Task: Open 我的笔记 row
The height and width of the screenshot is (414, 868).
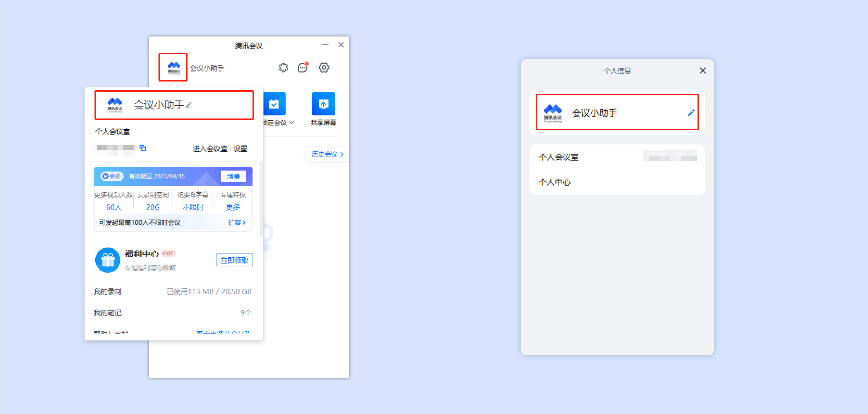Action: pyautogui.click(x=173, y=313)
